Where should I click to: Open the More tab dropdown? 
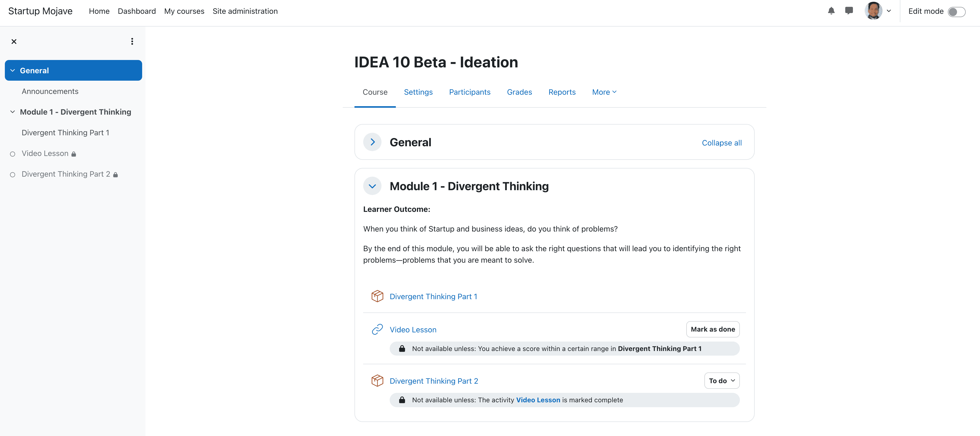click(604, 92)
